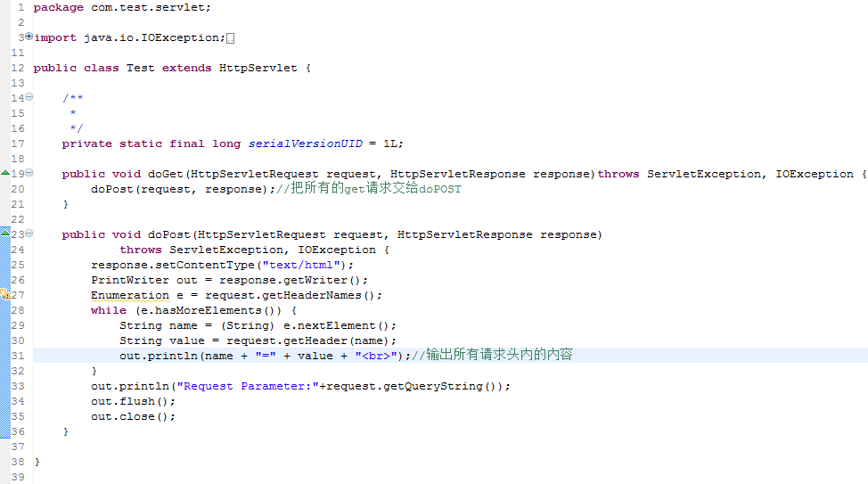Click the while keyword on line 28

109,310
